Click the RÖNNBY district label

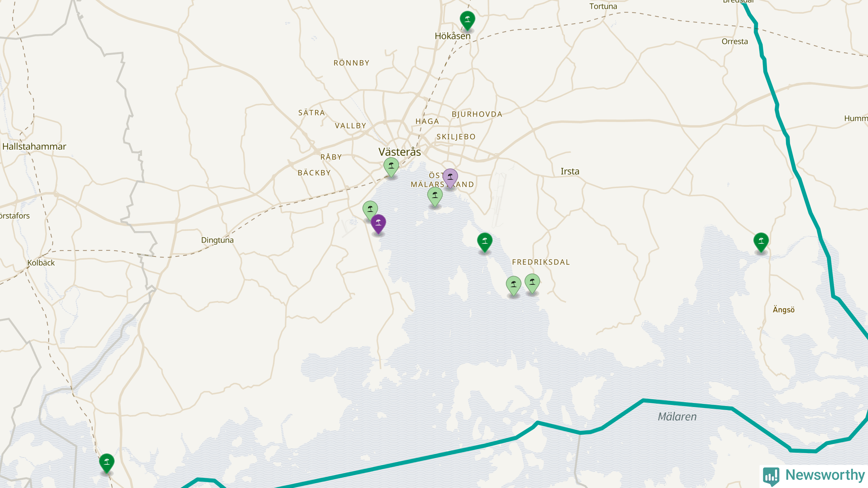pyautogui.click(x=352, y=63)
